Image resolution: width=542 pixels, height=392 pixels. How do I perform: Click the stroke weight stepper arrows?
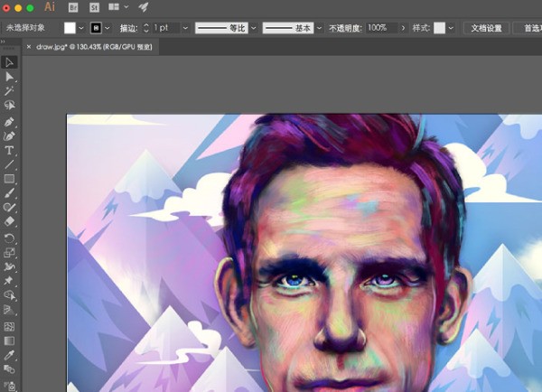(x=147, y=28)
